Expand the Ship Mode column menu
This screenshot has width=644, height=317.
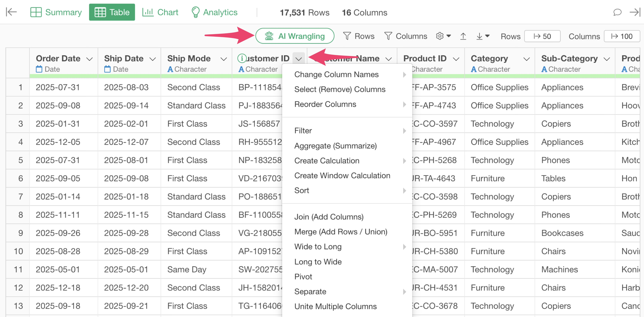pos(224,59)
